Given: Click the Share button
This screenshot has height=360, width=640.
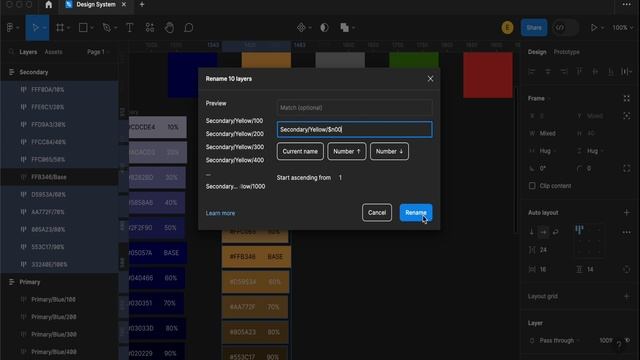Looking at the screenshot, I should 534,27.
